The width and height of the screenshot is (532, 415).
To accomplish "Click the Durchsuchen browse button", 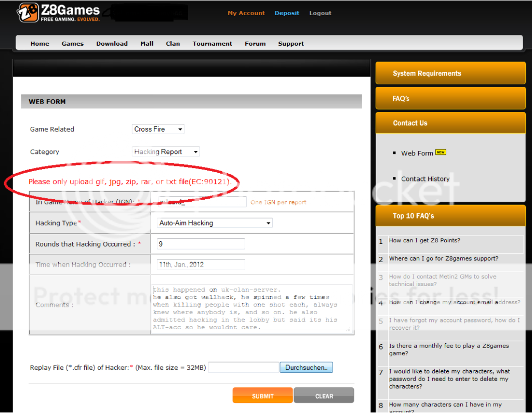I will click(306, 368).
